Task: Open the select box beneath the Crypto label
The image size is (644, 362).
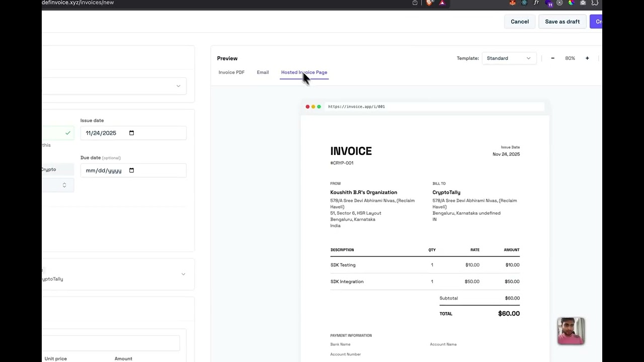Action: click(x=58, y=185)
